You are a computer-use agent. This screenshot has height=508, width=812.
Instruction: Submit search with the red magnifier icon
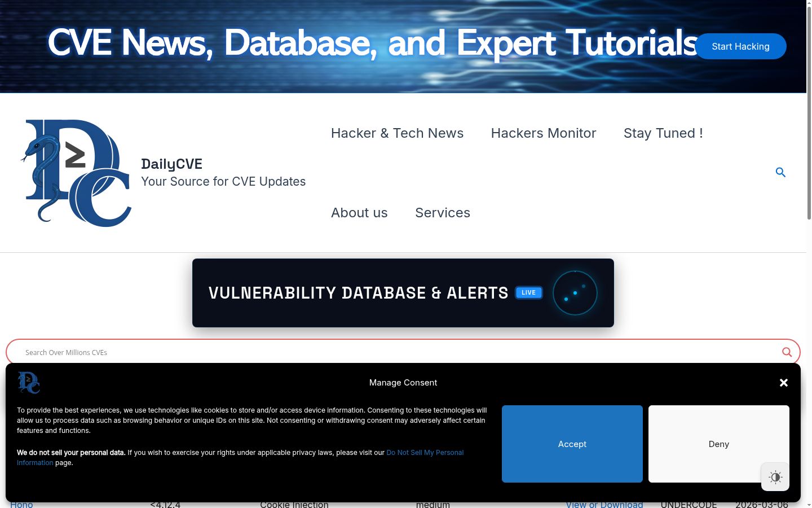[x=787, y=352]
